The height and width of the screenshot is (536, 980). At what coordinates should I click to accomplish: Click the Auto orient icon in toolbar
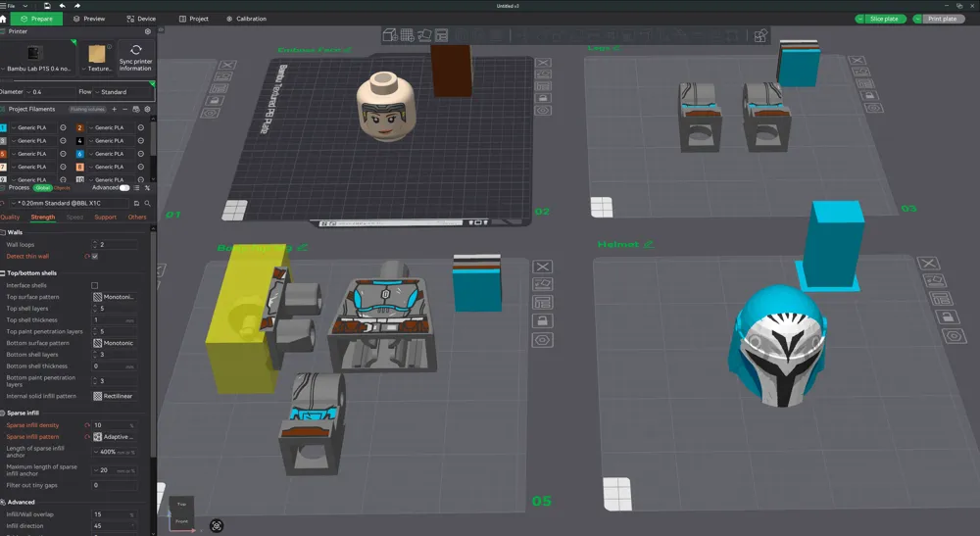tap(424, 35)
